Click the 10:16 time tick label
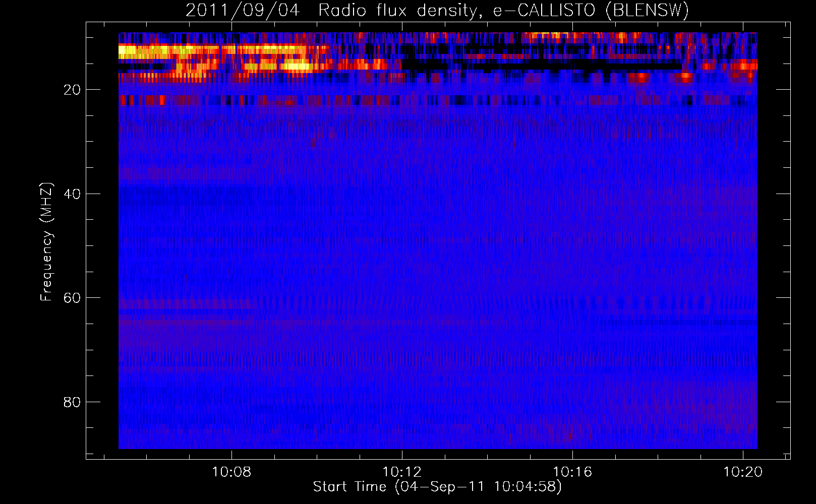816x504 pixels. coord(572,472)
